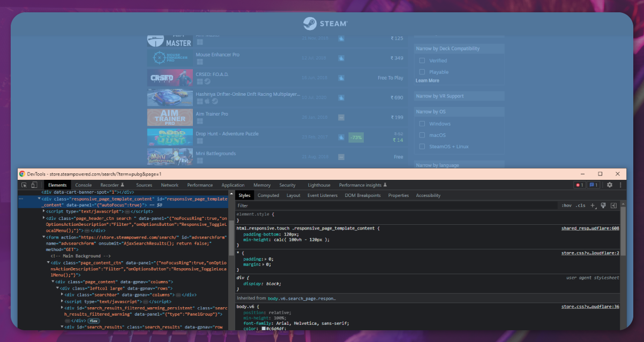Image resolution: width=644 pixels, height=342 pixels.
Task: Click the Windows icon under Drop Hunt
Action: (x=199, y=141)
